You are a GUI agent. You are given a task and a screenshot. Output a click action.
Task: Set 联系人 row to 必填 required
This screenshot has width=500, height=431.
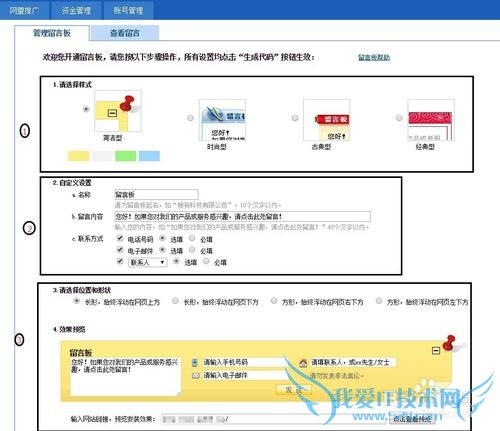(206, 261)
